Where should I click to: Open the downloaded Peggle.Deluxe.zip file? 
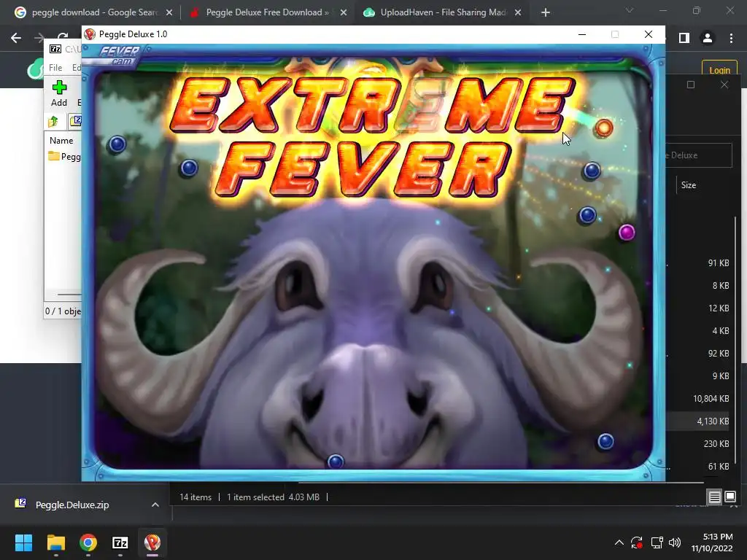tap(71, 505)
